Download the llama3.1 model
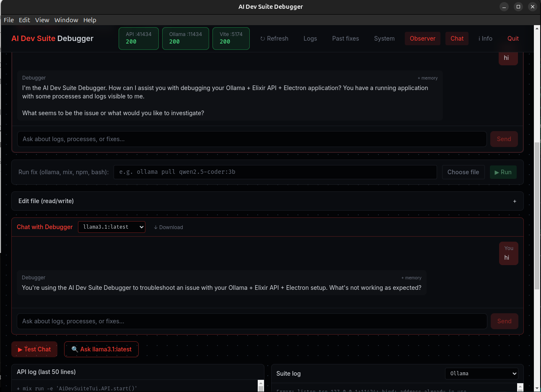The image size is (541, 392). point(168,227)
